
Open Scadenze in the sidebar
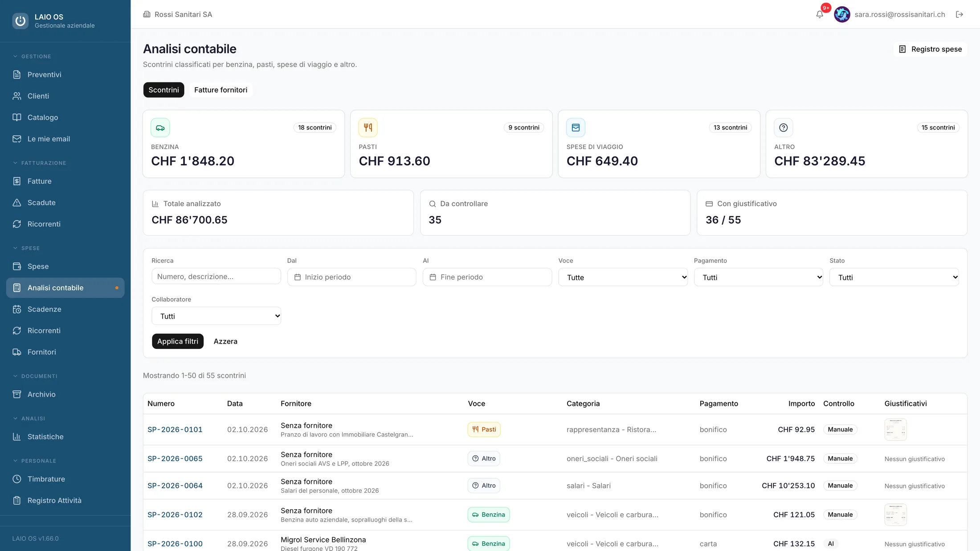tap(65, 309)
